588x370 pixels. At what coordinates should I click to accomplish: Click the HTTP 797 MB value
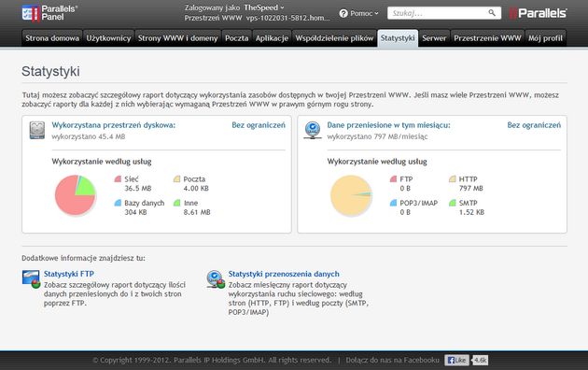tap(471, 189)
